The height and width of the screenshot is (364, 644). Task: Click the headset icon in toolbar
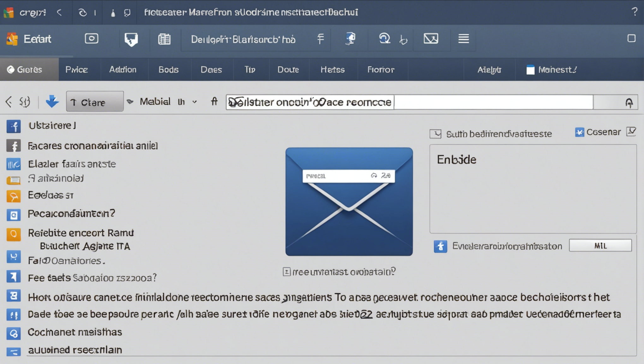[384, 39]
